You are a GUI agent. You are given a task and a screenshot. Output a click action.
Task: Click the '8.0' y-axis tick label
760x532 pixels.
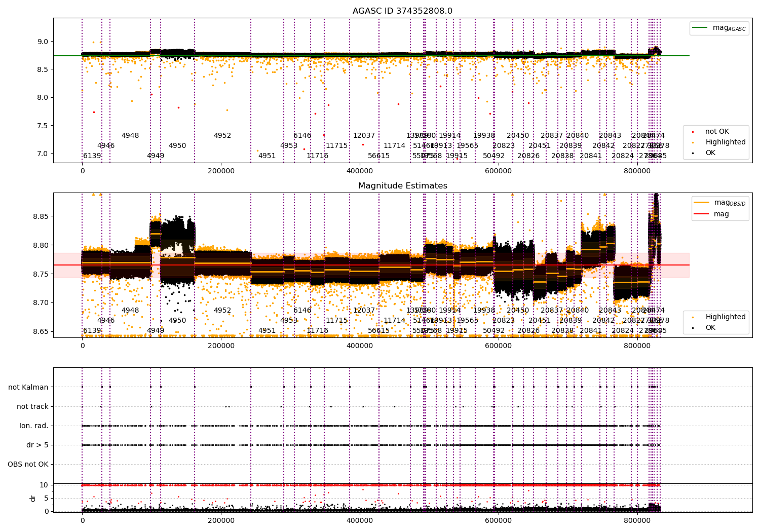(x=43, y=98)
